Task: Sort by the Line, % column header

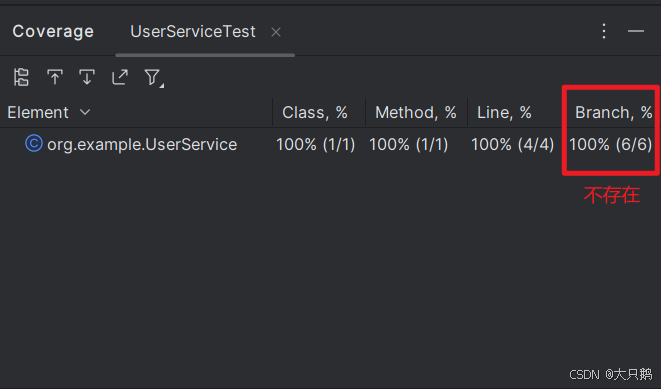Action: (504, 113)
